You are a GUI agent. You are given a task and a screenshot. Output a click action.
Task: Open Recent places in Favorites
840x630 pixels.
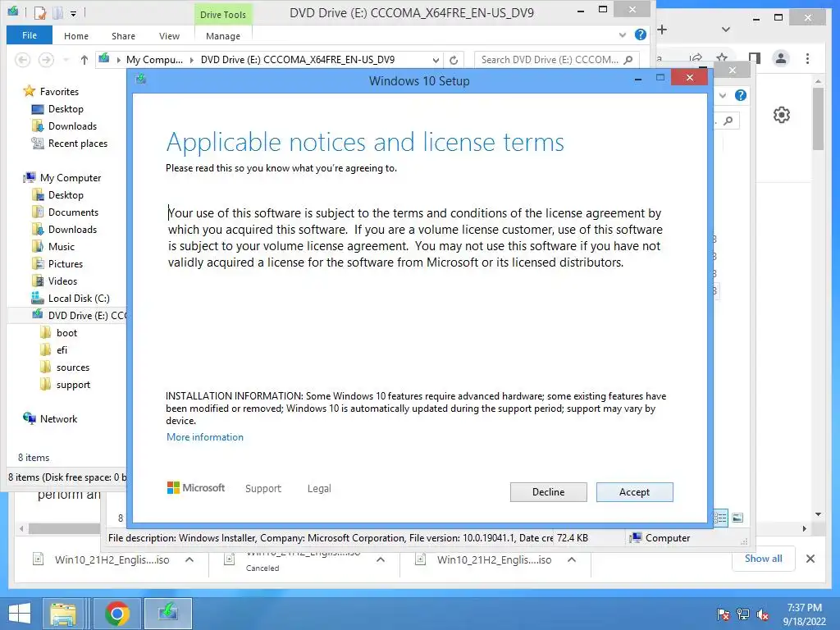coord(78,143)
